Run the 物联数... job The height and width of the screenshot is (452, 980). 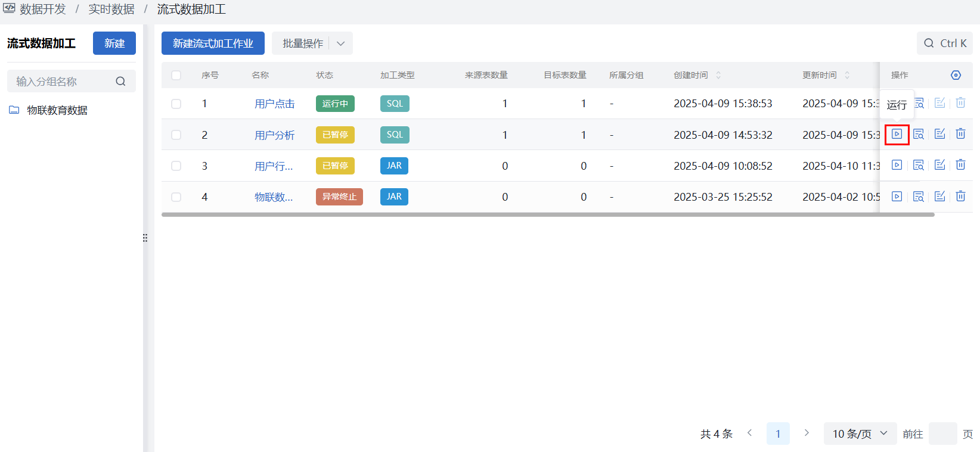[897, 197]
